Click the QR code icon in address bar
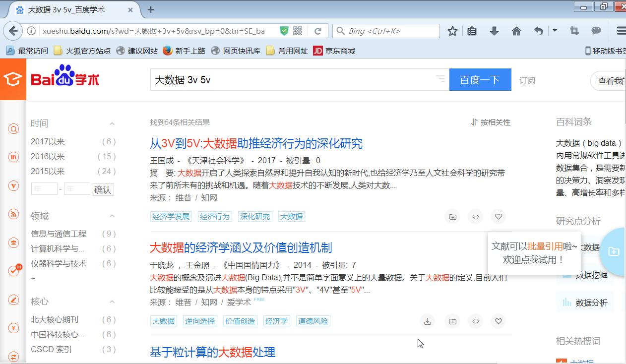Viewport: 626px width, 364px height. coord(298,31)
